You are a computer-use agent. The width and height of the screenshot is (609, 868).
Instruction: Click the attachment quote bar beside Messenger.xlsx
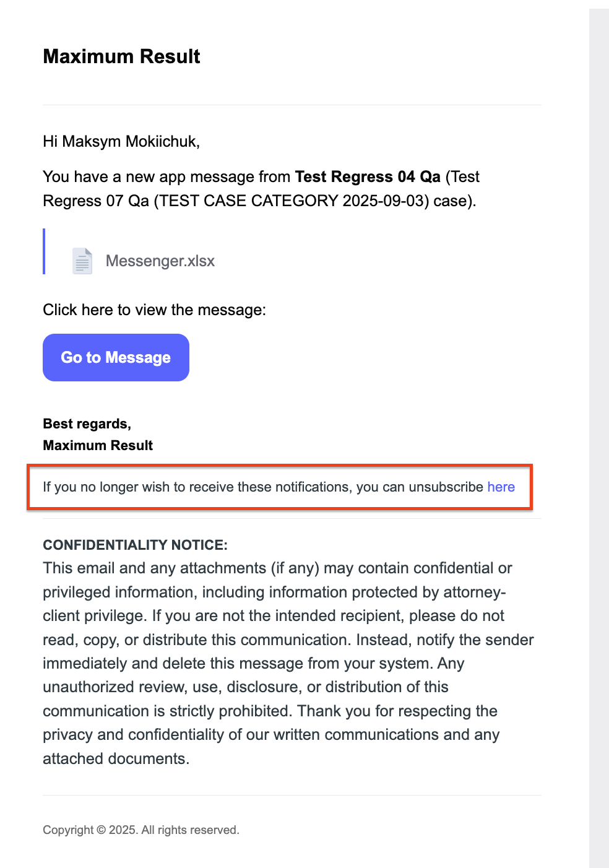[x=44, y=251]
